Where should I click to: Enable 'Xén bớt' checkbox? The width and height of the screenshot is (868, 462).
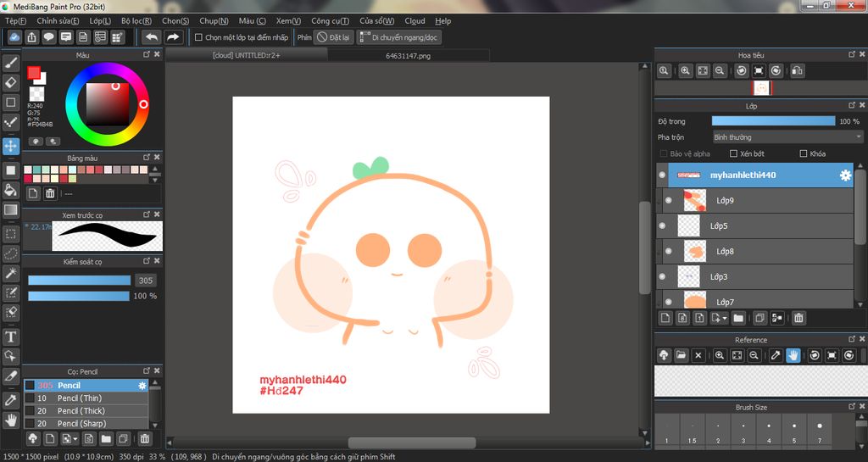(733, 153)
